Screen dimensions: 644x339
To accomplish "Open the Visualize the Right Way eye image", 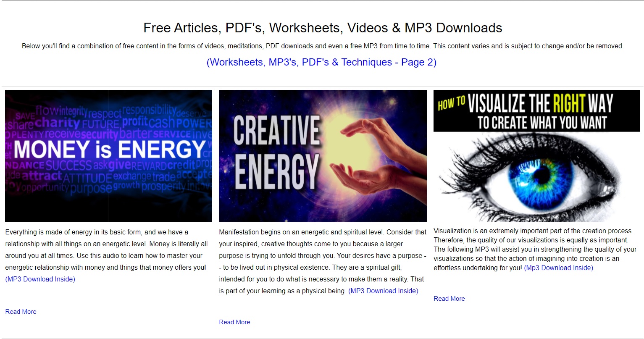I will (x=537, y=156).
